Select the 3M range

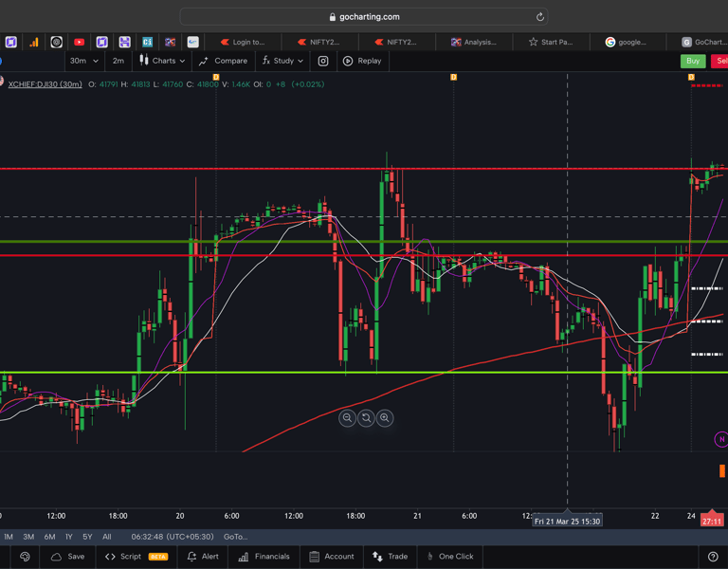click(x=28, y=537)
